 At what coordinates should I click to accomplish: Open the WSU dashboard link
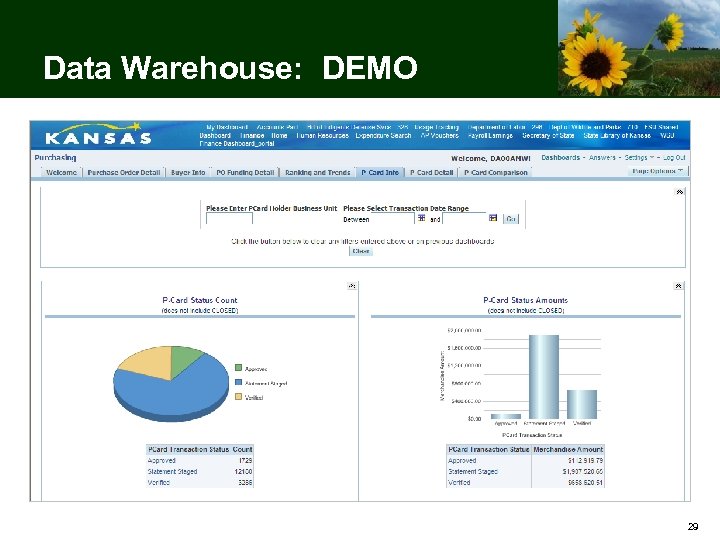[x=668, y=135]
